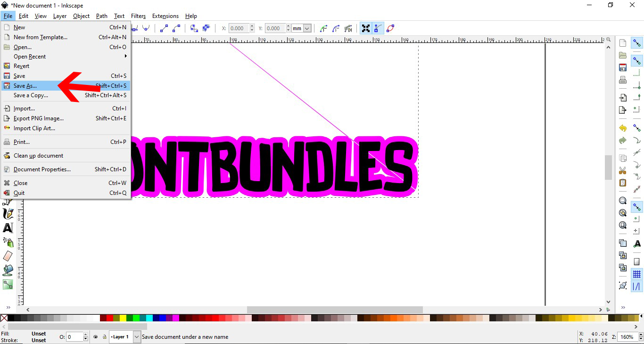Click the edit masks icon

(x=336, y=28)
